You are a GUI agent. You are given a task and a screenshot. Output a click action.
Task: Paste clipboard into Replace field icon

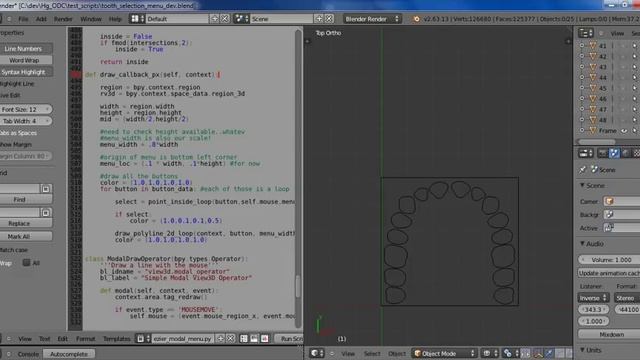click(x=46, y=213)
